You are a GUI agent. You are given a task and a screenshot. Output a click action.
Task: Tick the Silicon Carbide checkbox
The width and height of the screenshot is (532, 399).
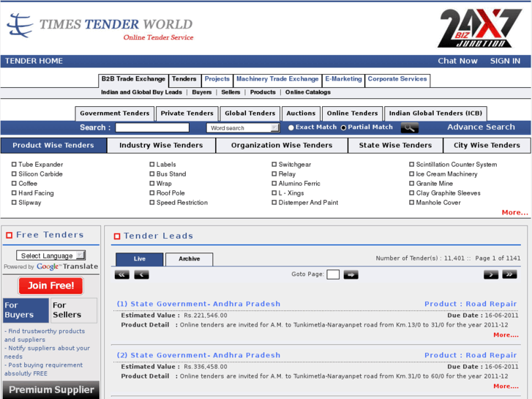click(14, 174)
